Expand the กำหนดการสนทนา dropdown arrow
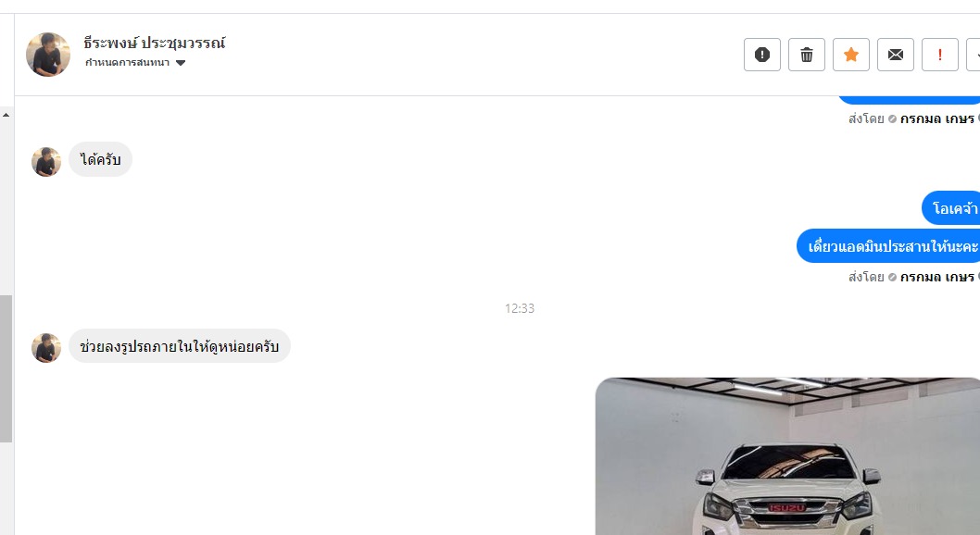 coord(181,63)
